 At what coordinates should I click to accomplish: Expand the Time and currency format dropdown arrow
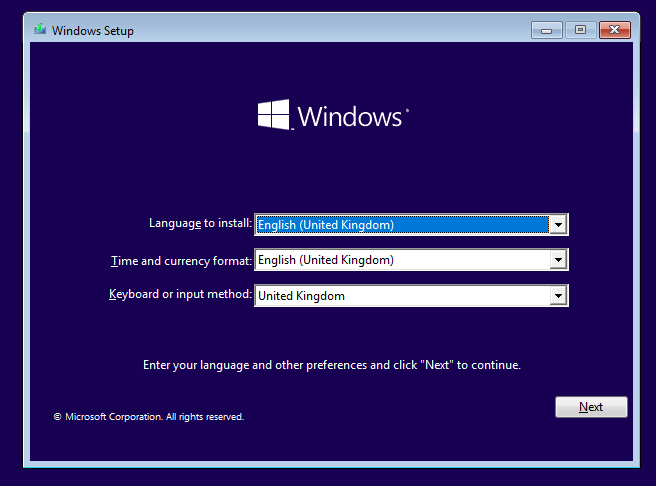558,260
